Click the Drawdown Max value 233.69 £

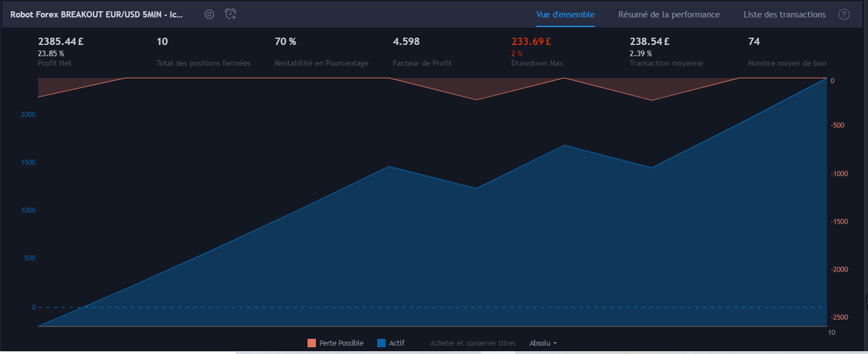531,42
